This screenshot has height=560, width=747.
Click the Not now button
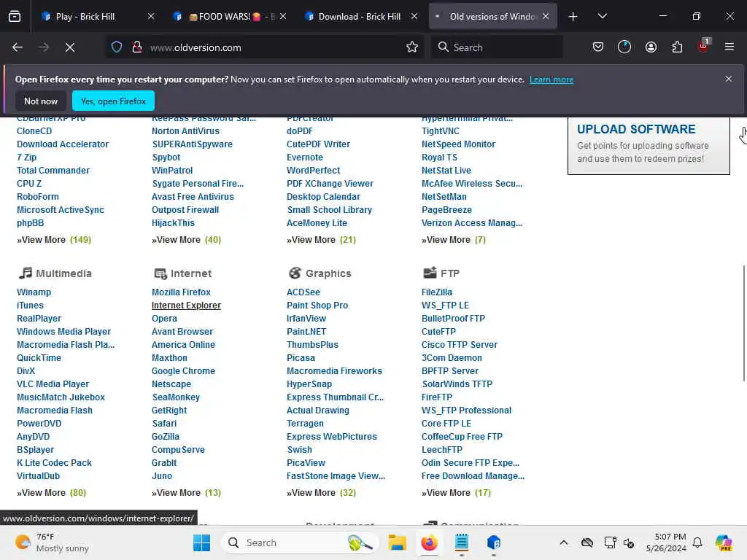coord(41,101)
